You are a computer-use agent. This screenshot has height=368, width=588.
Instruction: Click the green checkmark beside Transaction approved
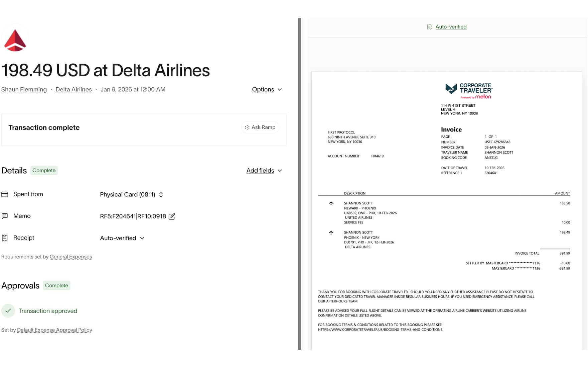[8, 311]
